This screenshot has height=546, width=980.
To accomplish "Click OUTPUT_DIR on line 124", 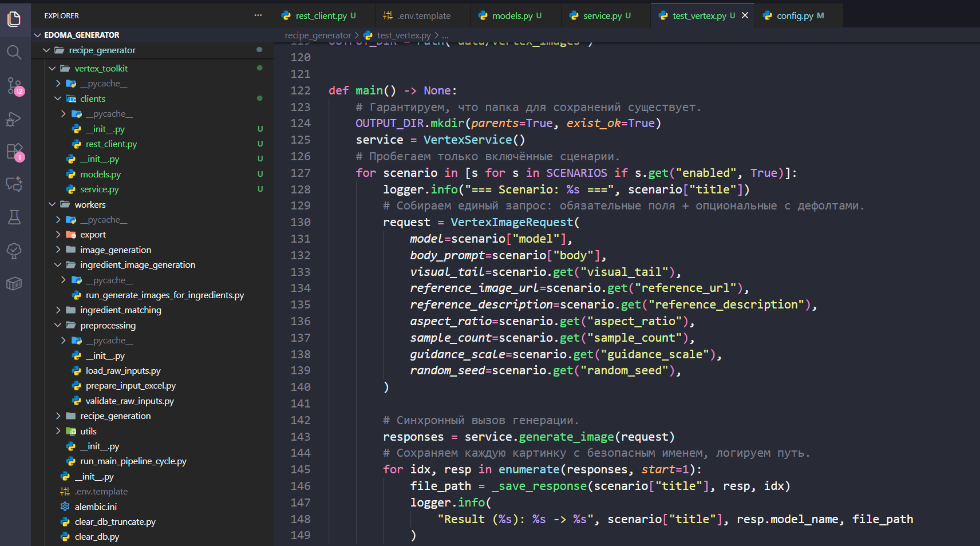I will (x=389, y=123).
